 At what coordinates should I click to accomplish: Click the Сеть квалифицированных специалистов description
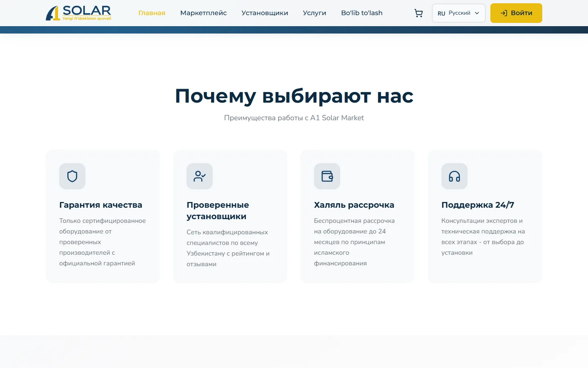(228, 248)
